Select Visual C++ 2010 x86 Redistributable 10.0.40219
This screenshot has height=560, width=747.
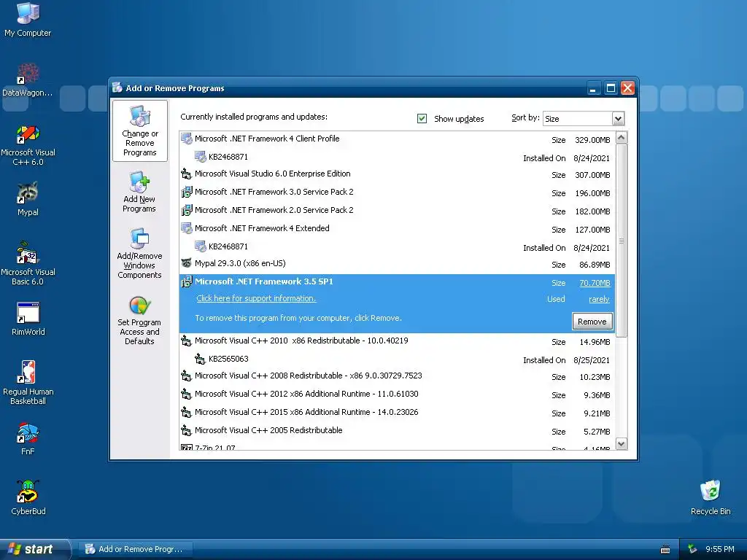[x=397, y=341]
